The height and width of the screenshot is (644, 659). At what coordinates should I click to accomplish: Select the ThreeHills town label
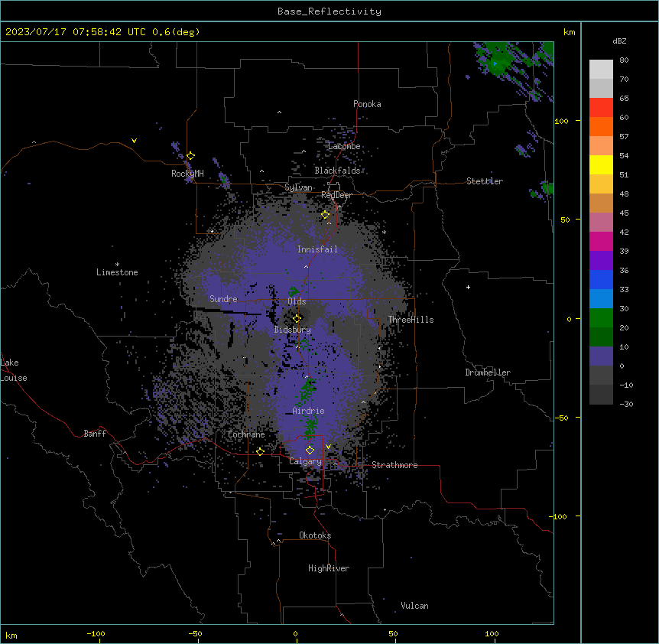[411, 320]
